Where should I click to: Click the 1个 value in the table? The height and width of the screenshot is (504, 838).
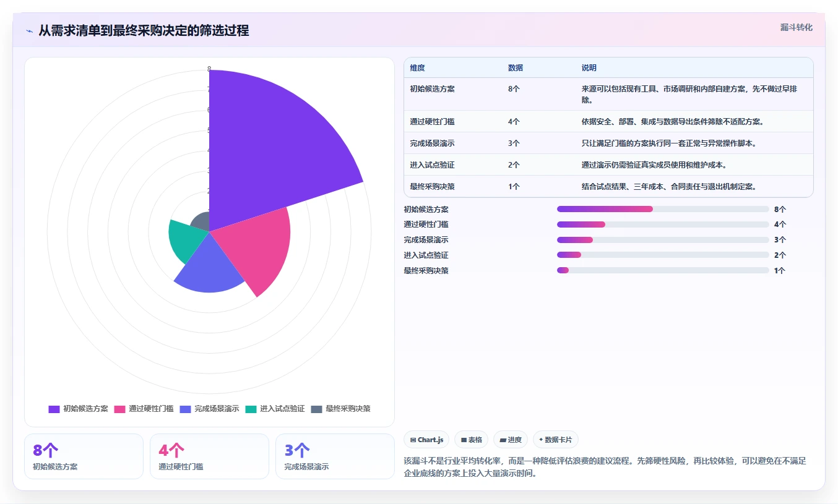coord(514,187)
